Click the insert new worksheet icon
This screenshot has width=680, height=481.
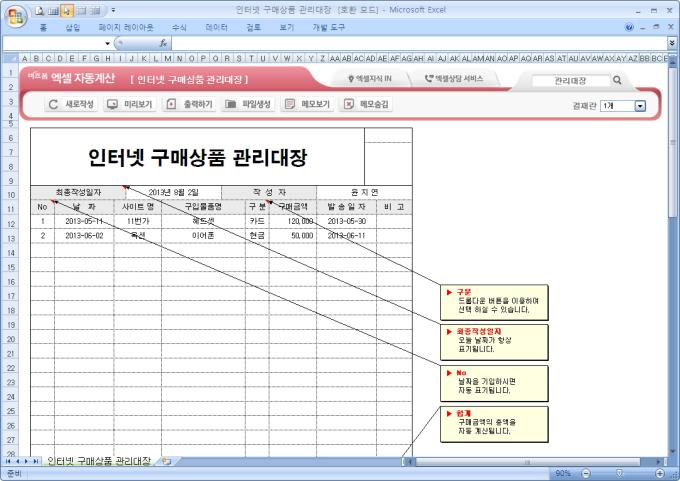167,461
